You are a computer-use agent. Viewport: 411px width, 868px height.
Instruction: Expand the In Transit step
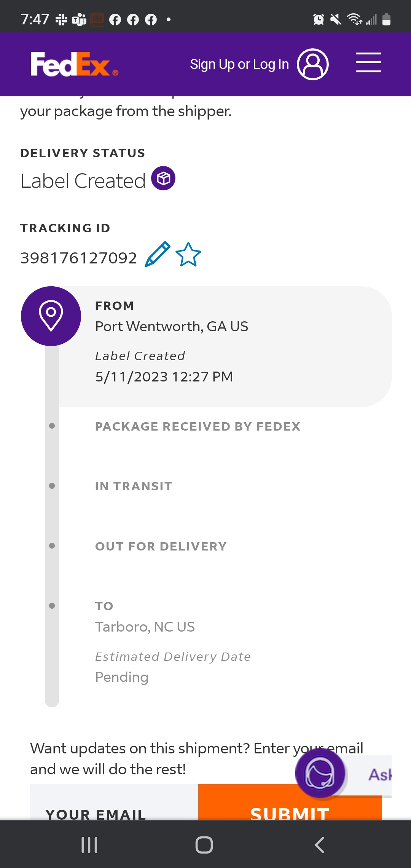click(134, 486)
